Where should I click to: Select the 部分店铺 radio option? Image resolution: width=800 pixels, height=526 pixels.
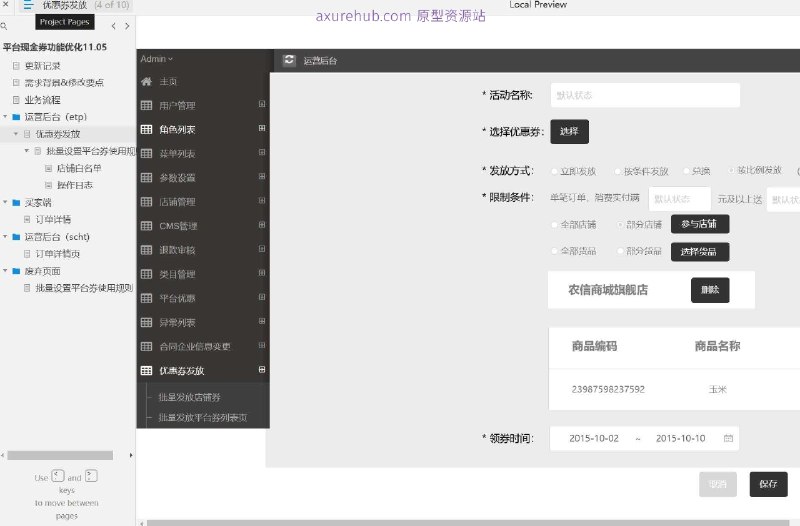620,224
